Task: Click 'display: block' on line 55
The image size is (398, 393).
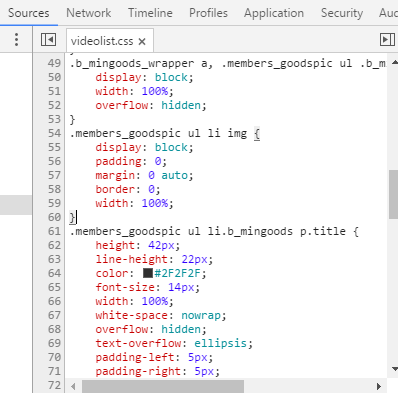Action: click(144, 147)
